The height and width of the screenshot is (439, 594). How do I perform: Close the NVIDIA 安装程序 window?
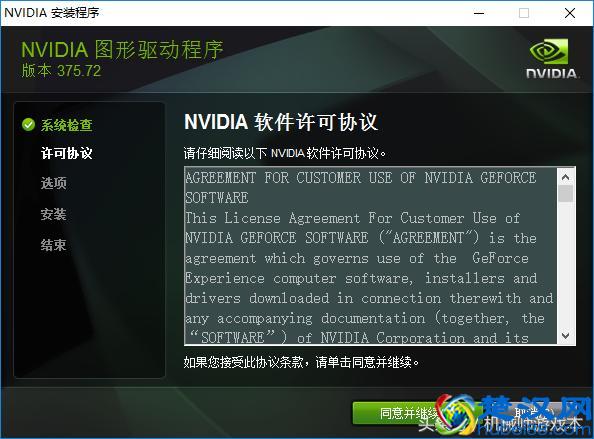569,13
